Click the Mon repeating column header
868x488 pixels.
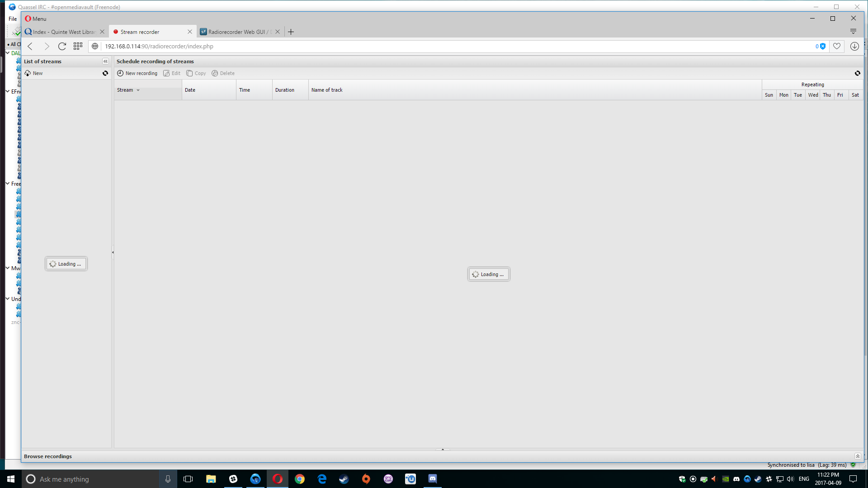coord(784,95)
